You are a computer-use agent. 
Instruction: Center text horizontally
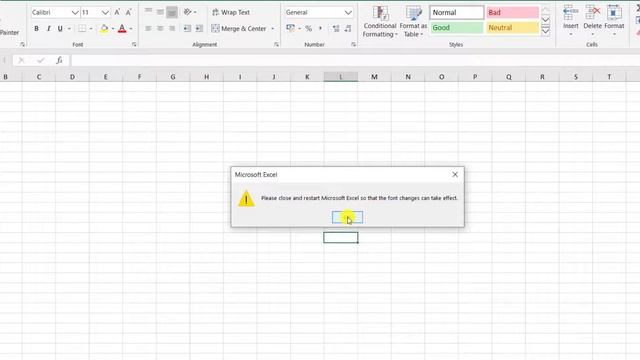tap(160, 29)
